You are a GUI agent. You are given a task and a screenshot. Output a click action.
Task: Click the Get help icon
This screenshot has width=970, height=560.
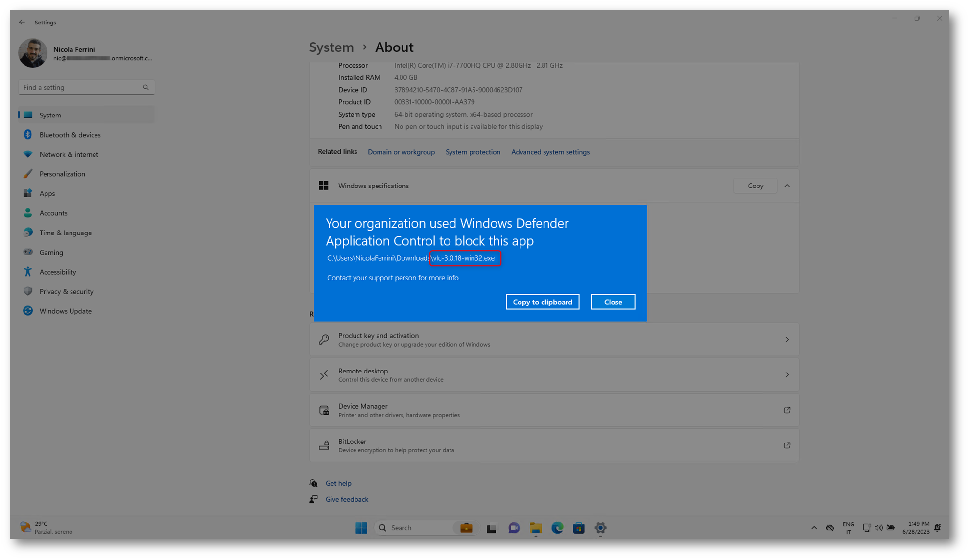(x=314, y=483)
